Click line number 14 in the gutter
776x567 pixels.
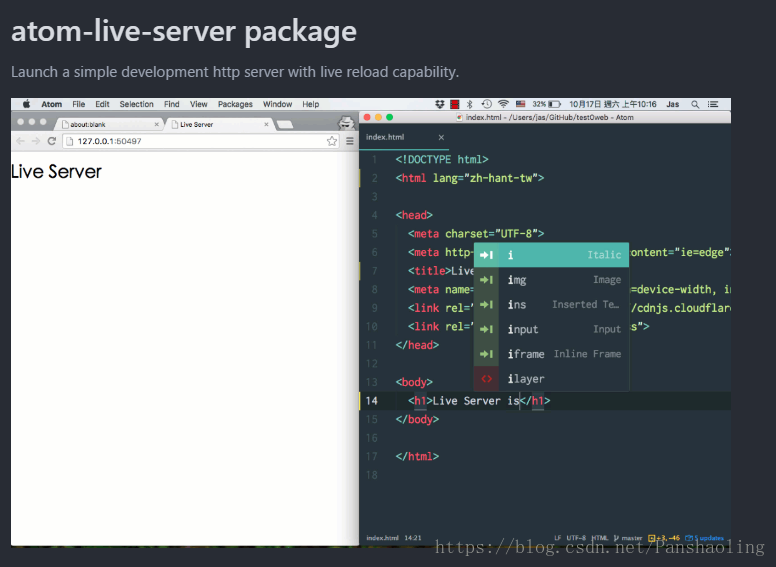point(372,401)
